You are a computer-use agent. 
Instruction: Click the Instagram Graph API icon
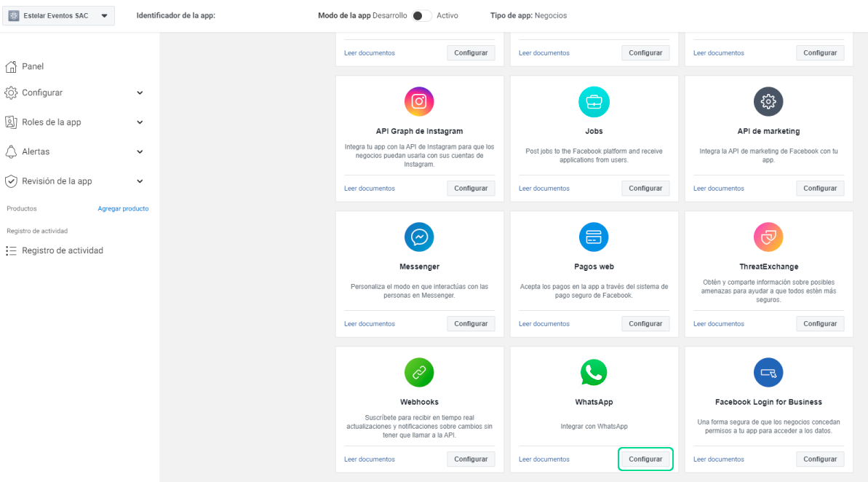tap(419, 102)
